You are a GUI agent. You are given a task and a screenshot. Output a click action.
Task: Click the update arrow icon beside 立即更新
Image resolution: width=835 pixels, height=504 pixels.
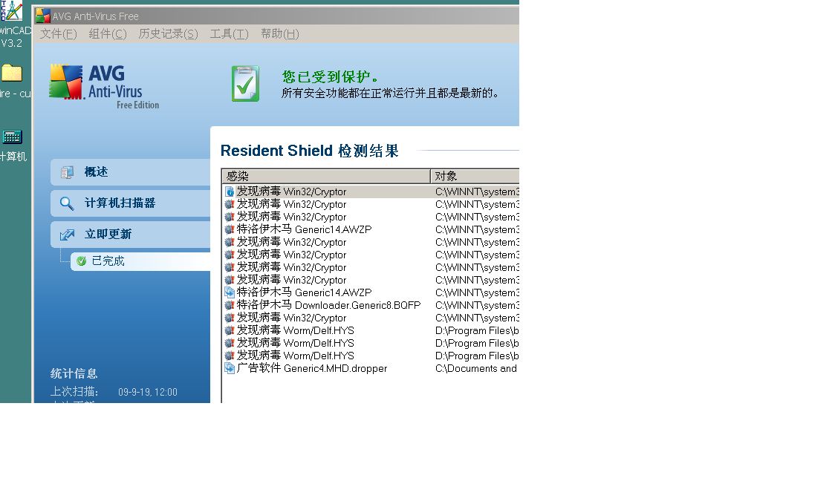67,235
